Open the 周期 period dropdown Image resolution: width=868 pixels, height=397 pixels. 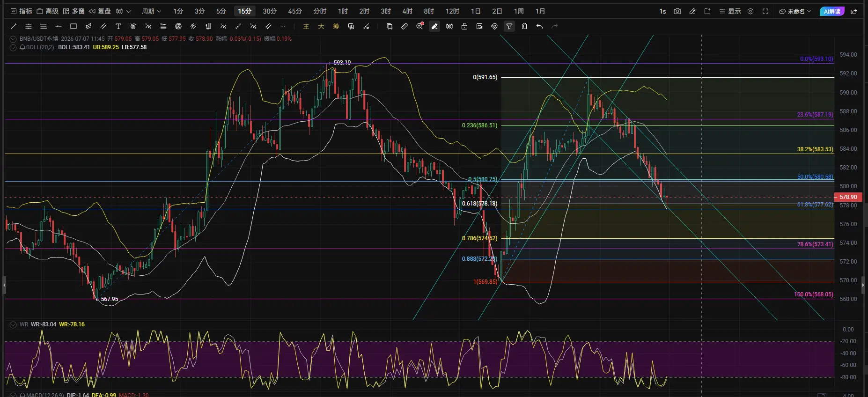[151, 11]
